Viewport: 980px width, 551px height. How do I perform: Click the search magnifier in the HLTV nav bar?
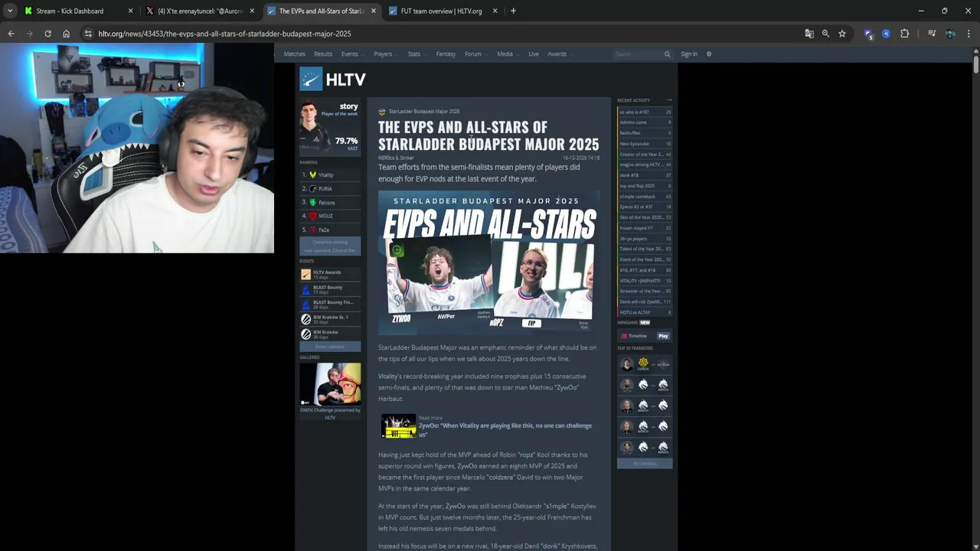(x=667, y=54)
